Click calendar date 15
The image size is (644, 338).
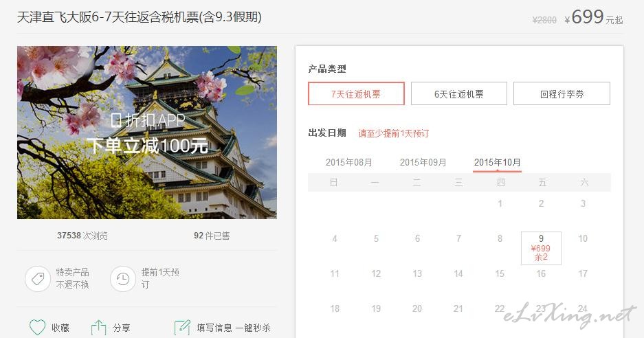point(500,273)
